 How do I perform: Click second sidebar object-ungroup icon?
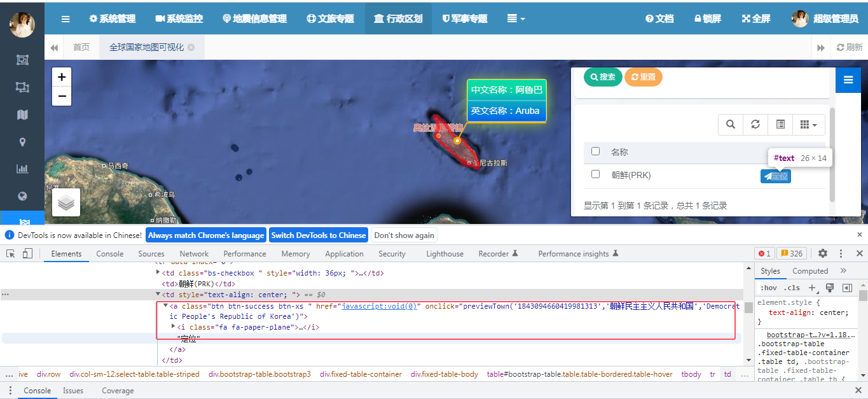click(22, 87)
